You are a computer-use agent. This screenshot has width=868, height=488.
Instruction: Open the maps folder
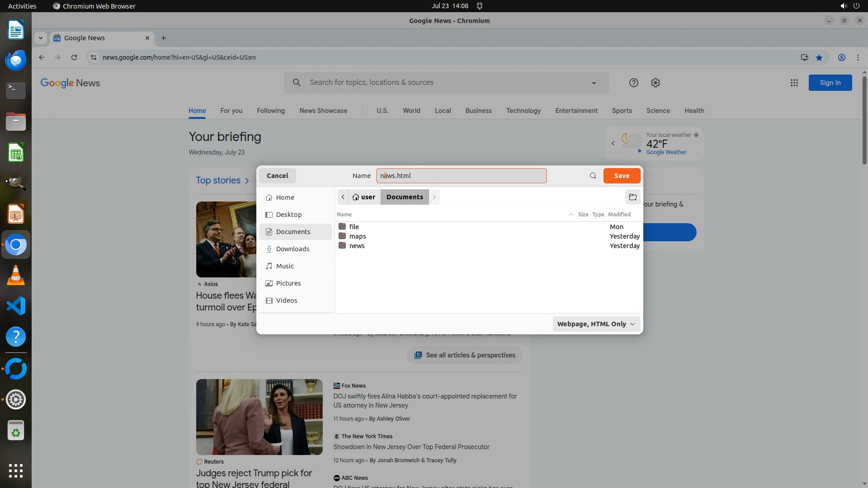(357, 236)
